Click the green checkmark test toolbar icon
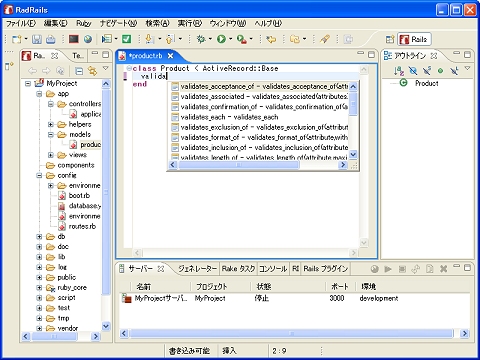Screen dimensions: 480x360 pyautogui.click(x=126, y=39)
